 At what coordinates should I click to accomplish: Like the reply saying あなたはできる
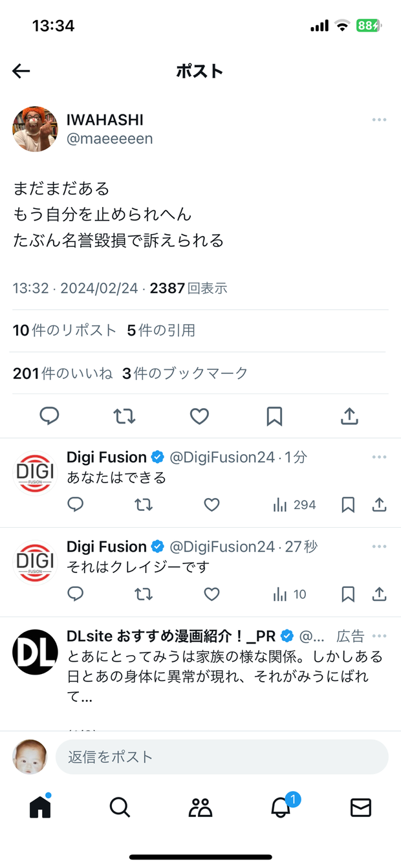coord(211,505)
